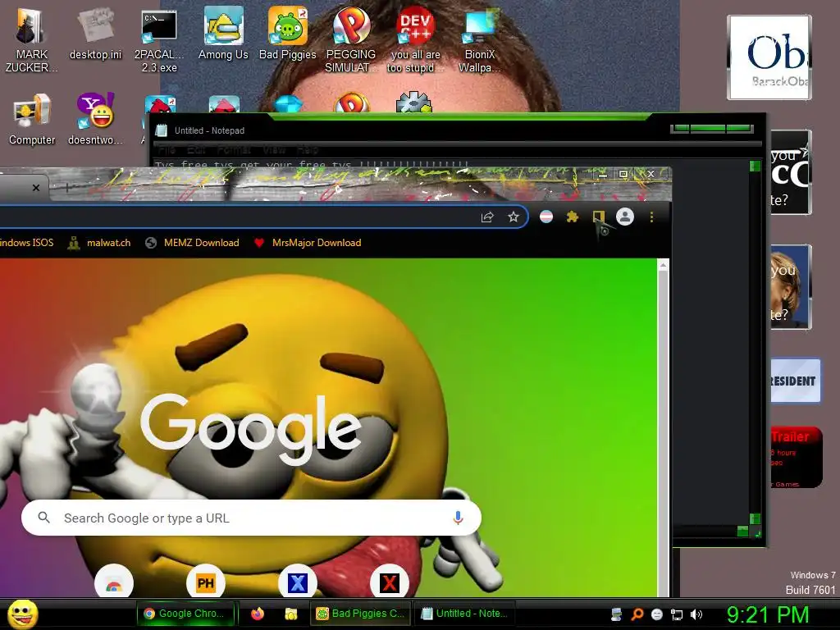Launch the 2PACAL 2.3.exe desktop shortcut
This screenshot has width=840, height=630.
click(x=159, y=40)
